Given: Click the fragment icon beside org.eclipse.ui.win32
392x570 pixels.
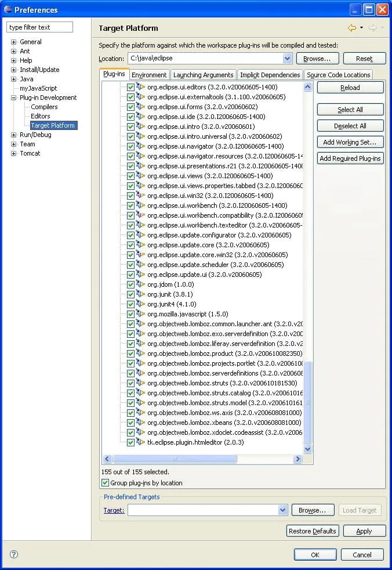Looking at the screenshot, I should point(140,195).
